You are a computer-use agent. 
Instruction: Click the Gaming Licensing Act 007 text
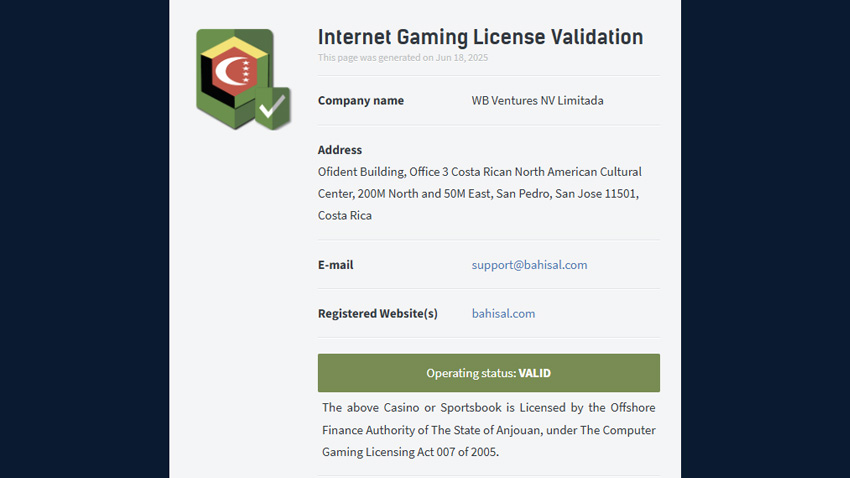point(410,451)
